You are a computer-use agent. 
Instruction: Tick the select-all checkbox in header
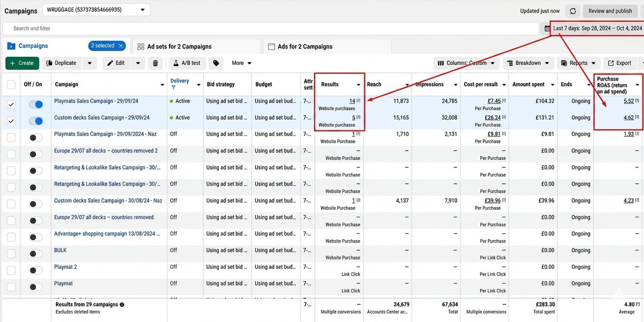click(11, 84)
